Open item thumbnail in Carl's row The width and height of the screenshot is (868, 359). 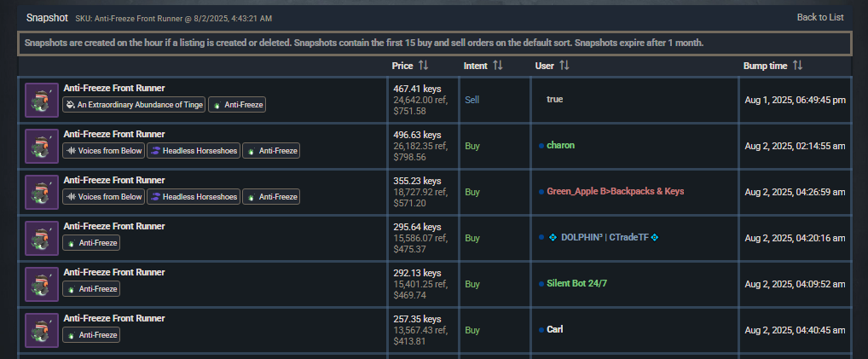(42, 330)
